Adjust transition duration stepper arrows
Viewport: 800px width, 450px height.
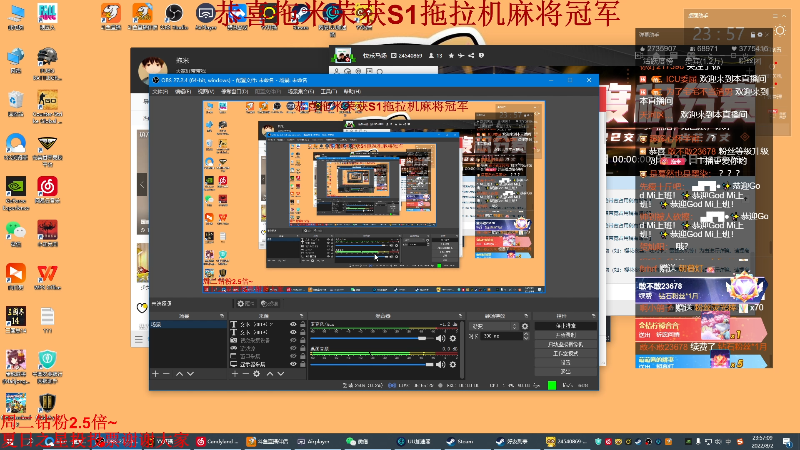(x=526, y=336)
